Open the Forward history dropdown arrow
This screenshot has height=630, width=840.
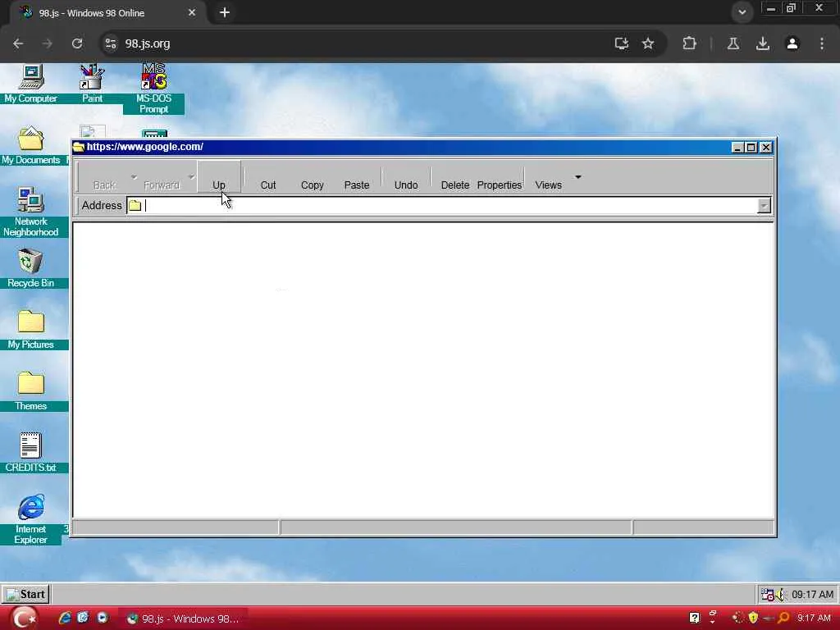coord(190,176)
